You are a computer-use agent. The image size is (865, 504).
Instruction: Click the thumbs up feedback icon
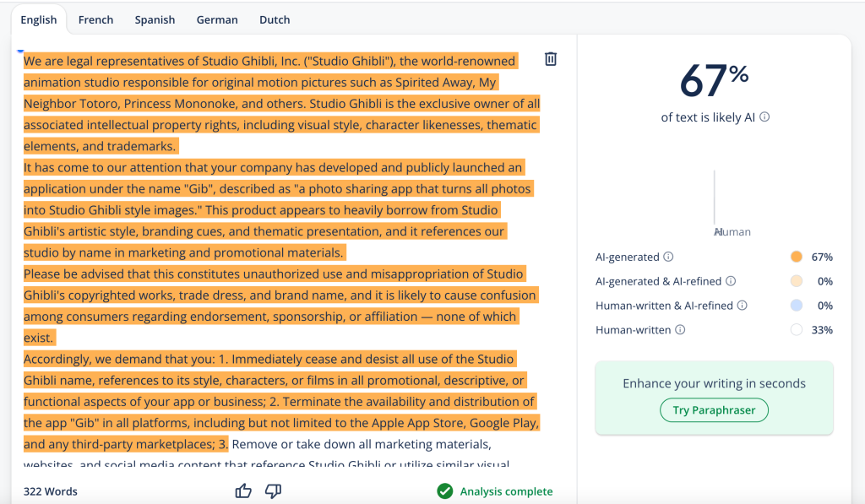[x=243, y=490]
